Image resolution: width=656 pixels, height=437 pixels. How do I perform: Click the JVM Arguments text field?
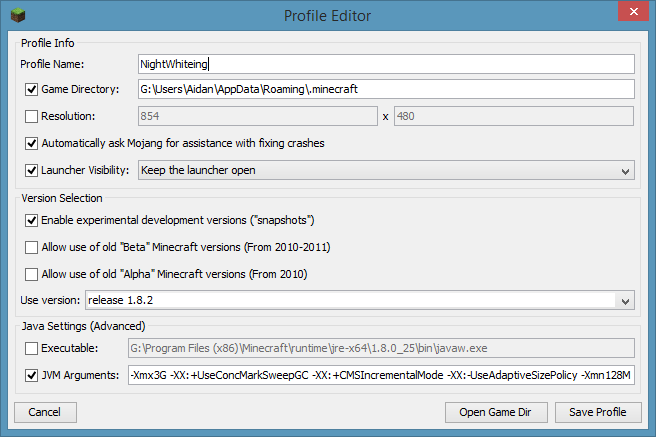(x=380, y=376)
